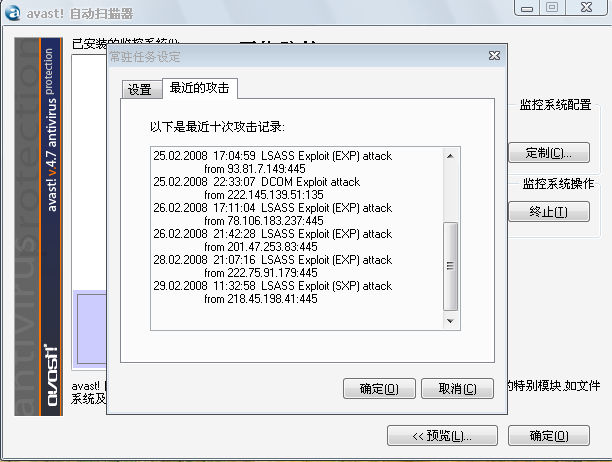The height and width of the screenshot is (462, 612).
Task: Click the attack list scrollbar thumb
Action: [450, 267]
